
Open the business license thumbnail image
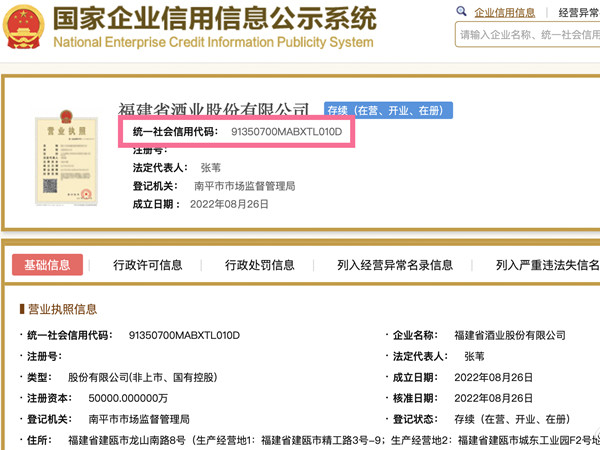point(66,158)
